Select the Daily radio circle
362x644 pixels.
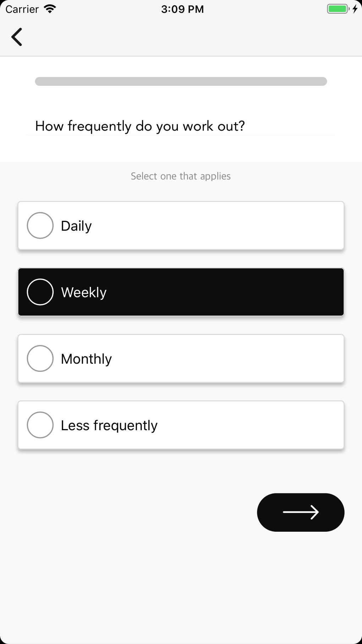coord(40,226)
